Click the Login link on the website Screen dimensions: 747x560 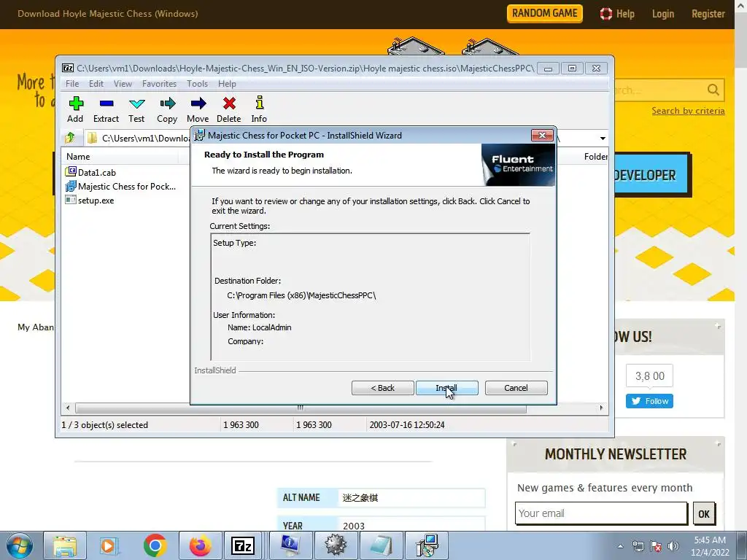tap(662, 14)
